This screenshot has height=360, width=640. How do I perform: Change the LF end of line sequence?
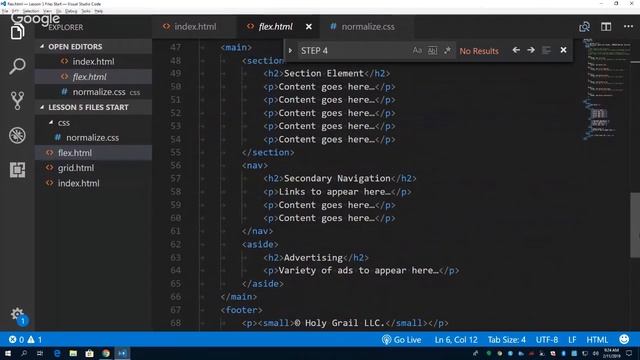(x=572, y=340)
